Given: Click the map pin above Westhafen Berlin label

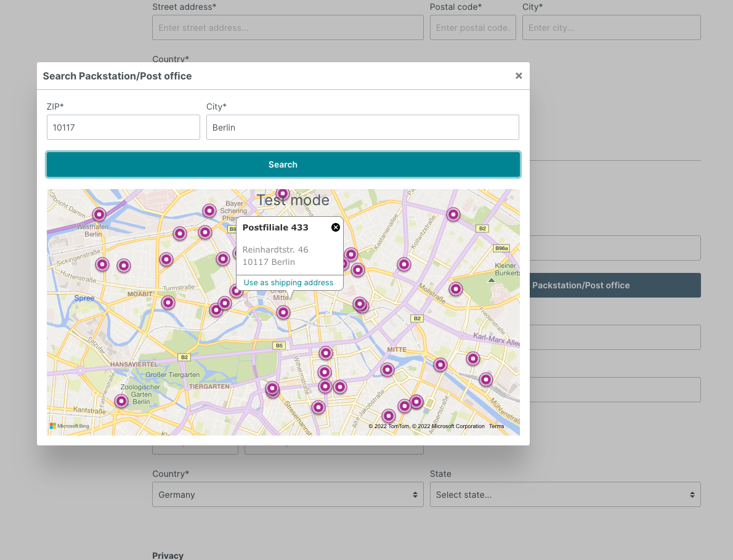Looking at the screenshot, I should click(99, 214).
